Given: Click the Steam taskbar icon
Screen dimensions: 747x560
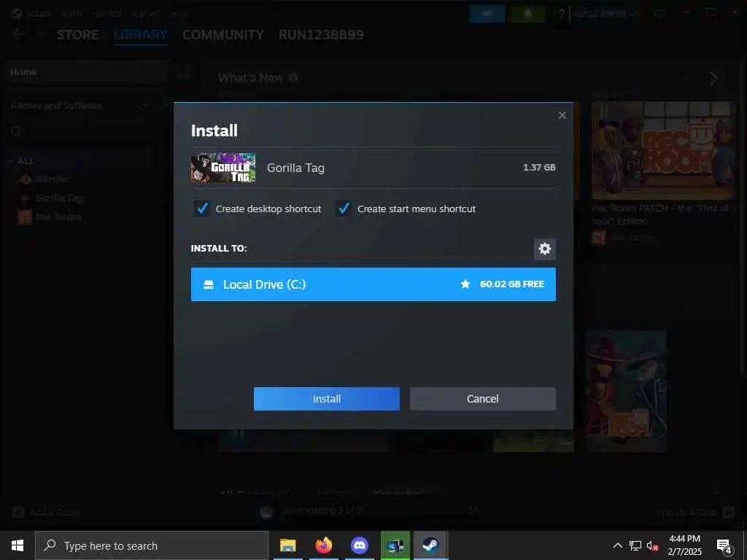Looking at the screenshot, I should click(430, 545).
